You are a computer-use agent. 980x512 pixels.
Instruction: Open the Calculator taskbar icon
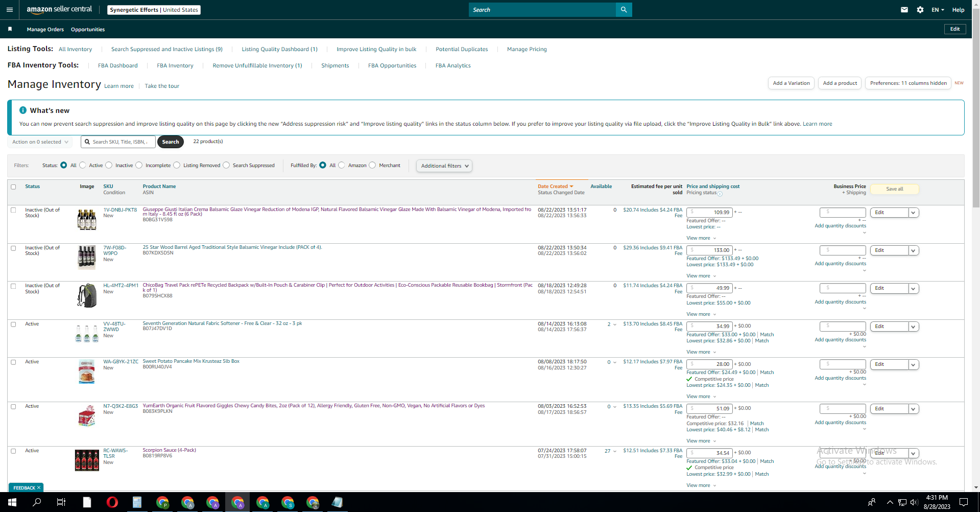point(137,502)
